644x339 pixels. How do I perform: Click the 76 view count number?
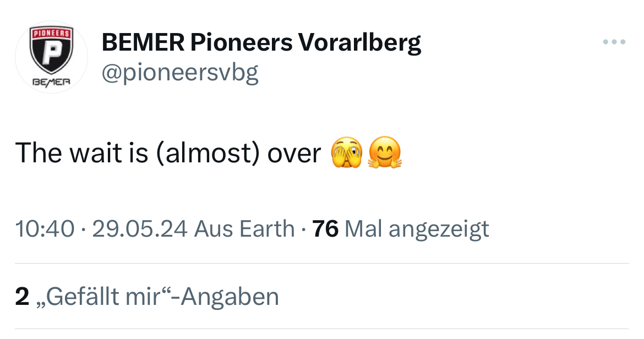(x=325, y=228)
